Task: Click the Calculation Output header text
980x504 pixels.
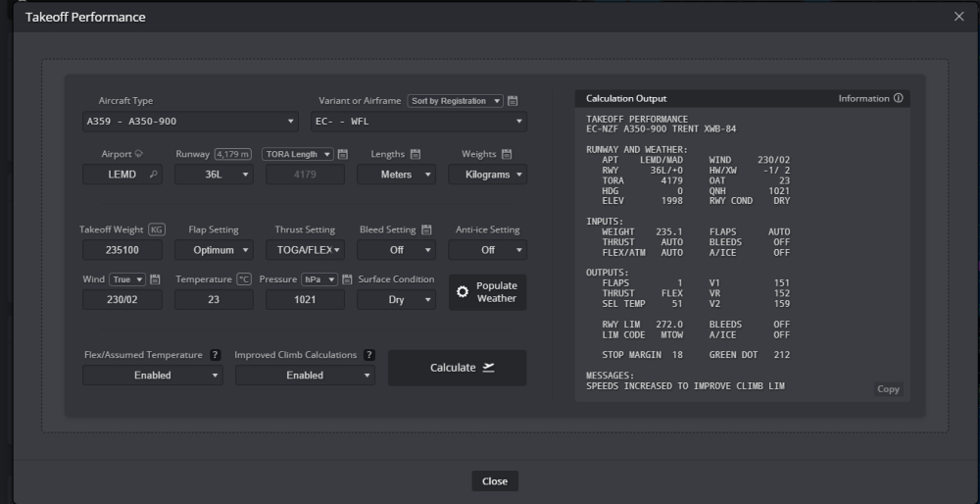Action: pyautogui.click(x=626, y=98)
